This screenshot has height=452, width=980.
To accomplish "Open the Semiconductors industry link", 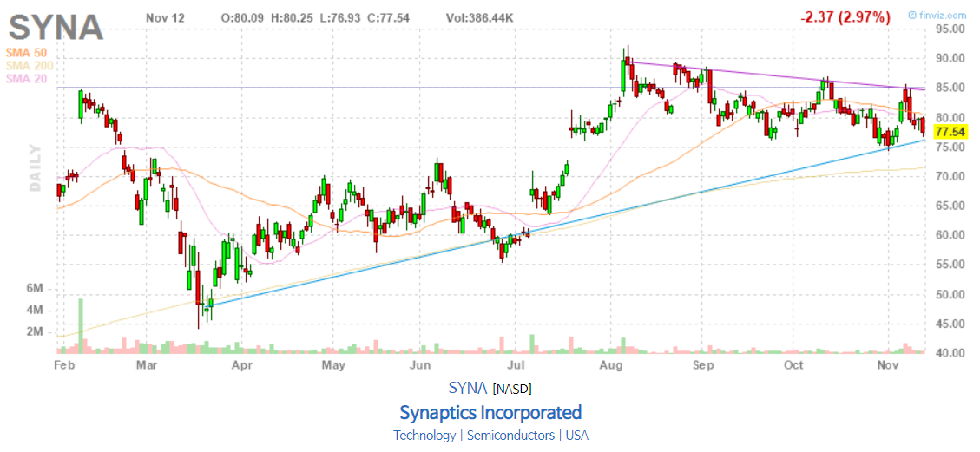I will [x=510, y=436].
